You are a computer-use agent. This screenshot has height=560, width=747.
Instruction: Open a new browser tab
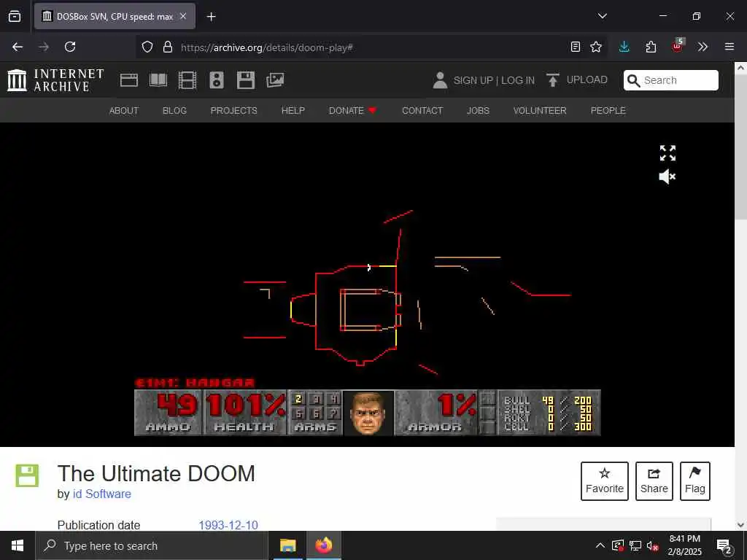(x=212, y=17)
